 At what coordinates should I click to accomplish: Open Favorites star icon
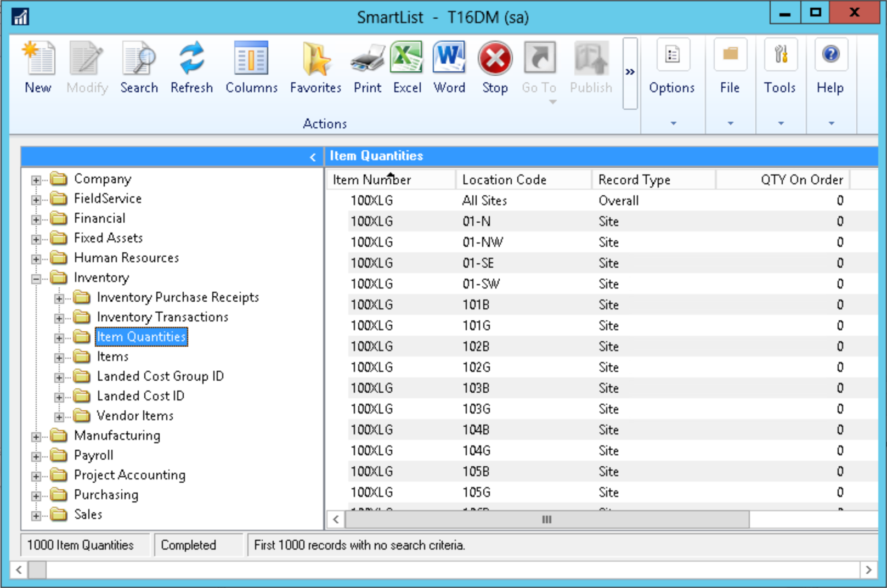[x=315, y=59]
